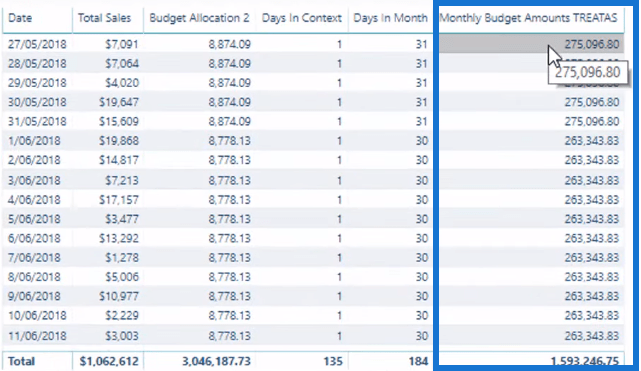Select the Total Sales column header
This screenshot has height=371, width=641.
click(104, 18)
